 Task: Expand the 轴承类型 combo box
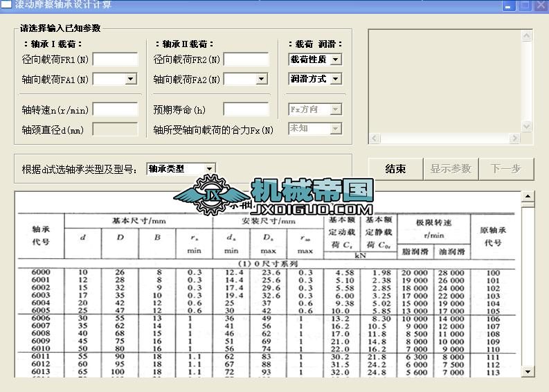(209, 169)
